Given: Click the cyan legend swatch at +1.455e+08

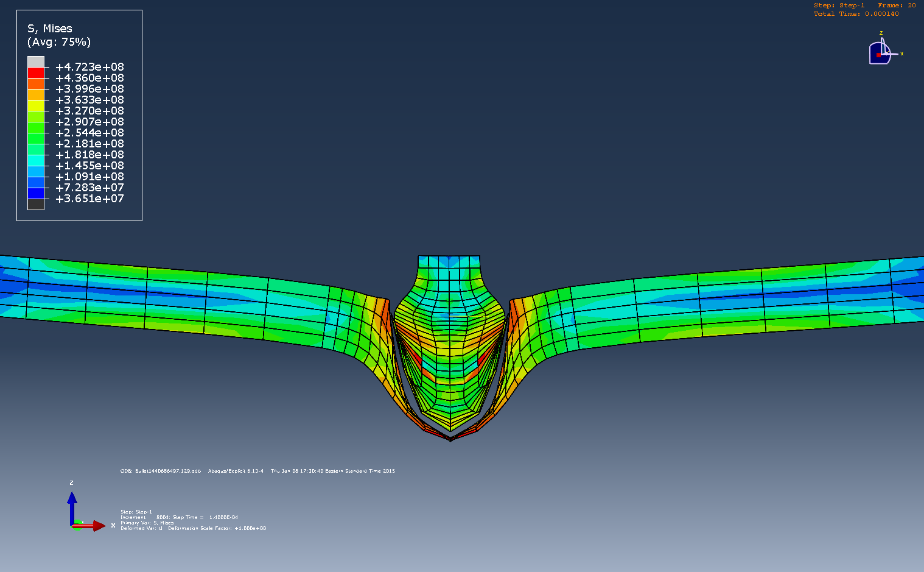Looking at the screenshot, I should tap(36, 160).
